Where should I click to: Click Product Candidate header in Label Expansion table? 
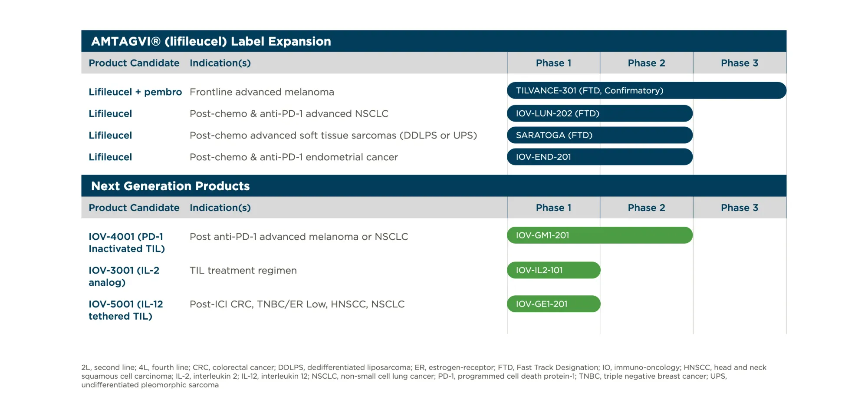coord(134,63)
